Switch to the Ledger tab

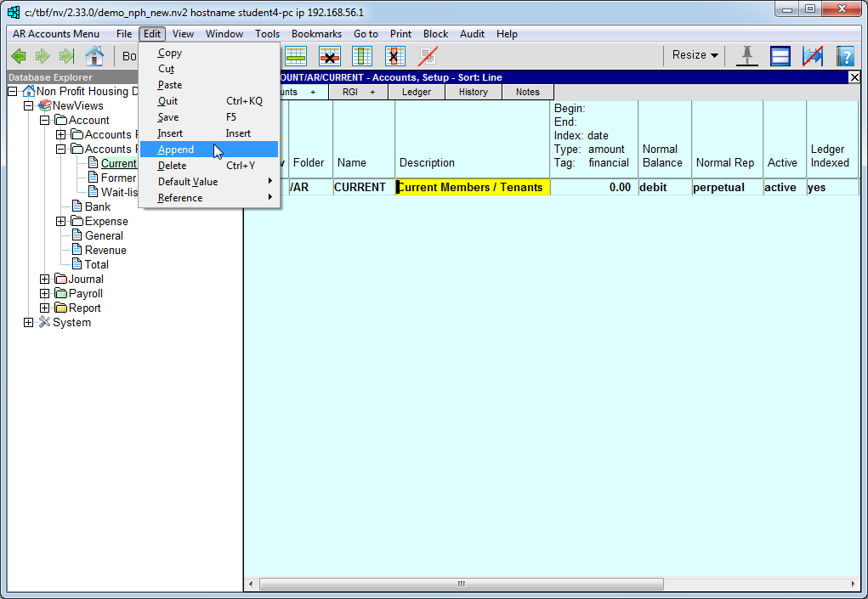pos(416,92)
